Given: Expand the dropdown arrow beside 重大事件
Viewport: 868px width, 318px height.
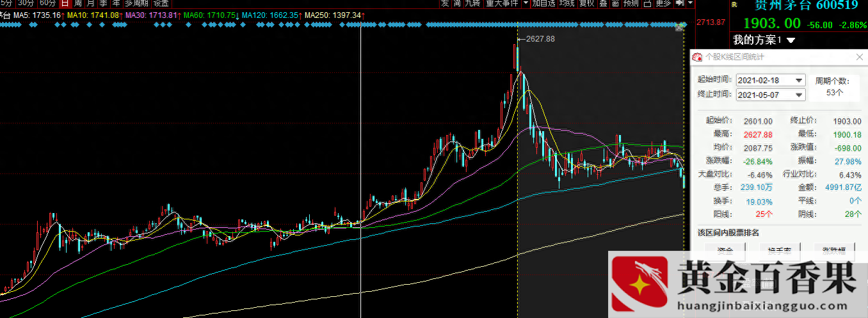Looking at the screenshot, I should pos(526,3).
